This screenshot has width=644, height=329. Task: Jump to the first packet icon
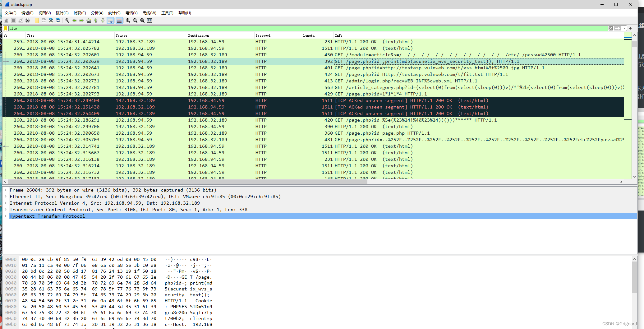pyautogui.click(x=96, y=21)
